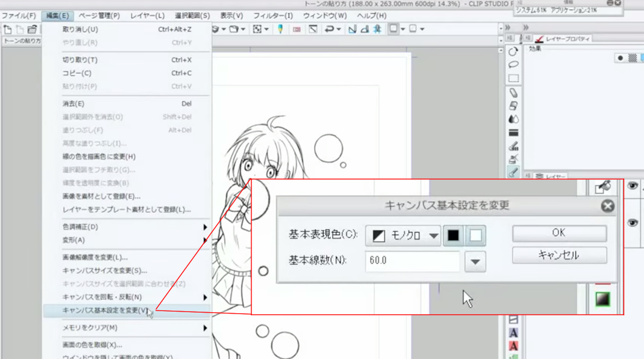Viewport: 644px width, 359px height.
Task: Toggle snap to ruler icon
Action: coord(352,29)
